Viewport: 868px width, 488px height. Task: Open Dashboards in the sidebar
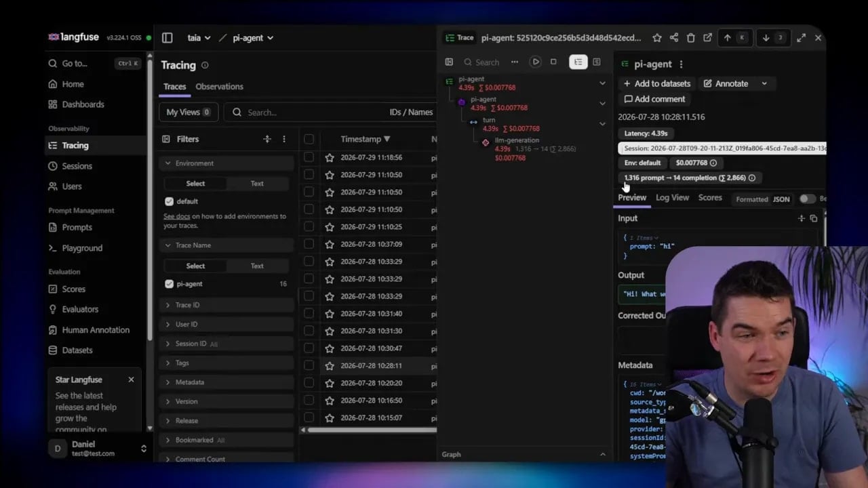tap(83, 104)
